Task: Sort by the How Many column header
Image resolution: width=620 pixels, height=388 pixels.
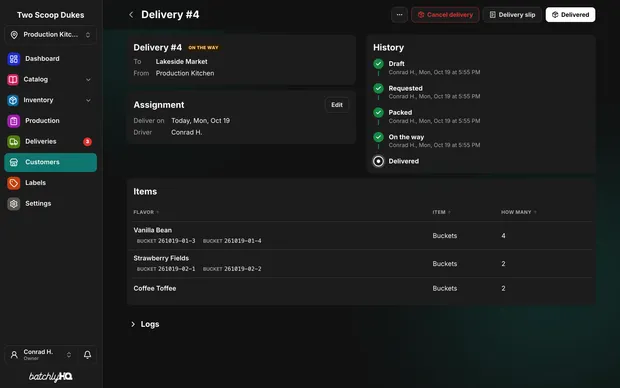Action: pos(518,212)
